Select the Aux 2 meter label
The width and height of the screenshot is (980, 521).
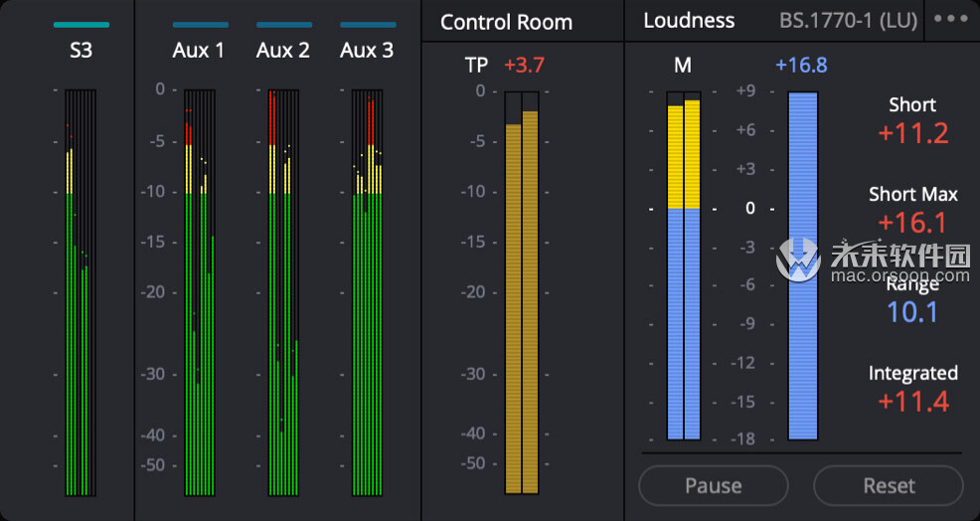click(283, 50)
